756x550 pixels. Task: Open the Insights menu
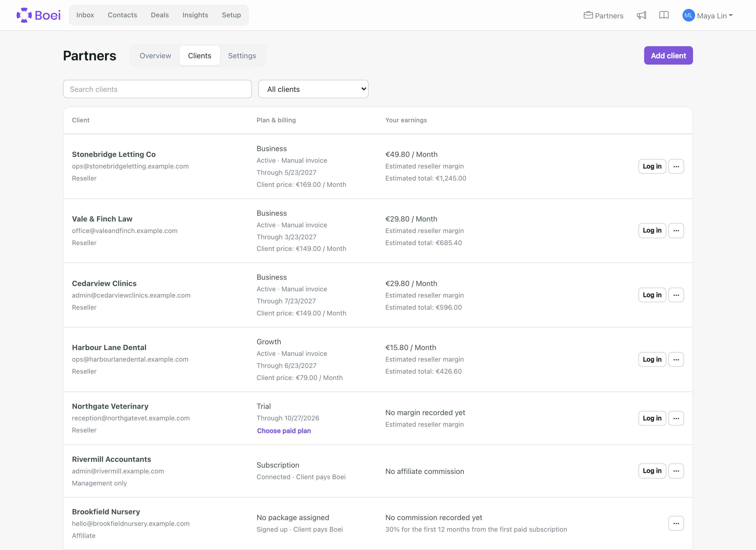point(195,15)
